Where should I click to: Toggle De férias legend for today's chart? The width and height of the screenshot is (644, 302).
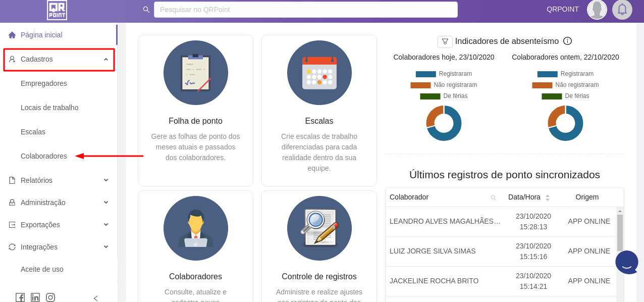click(444, 96)
